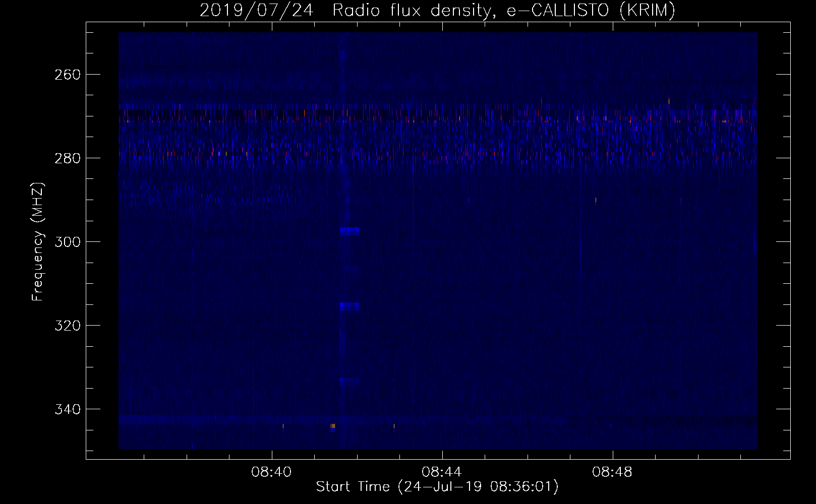Click the 340 frequency tick label
816x504 pixels.
click(67, 409)
